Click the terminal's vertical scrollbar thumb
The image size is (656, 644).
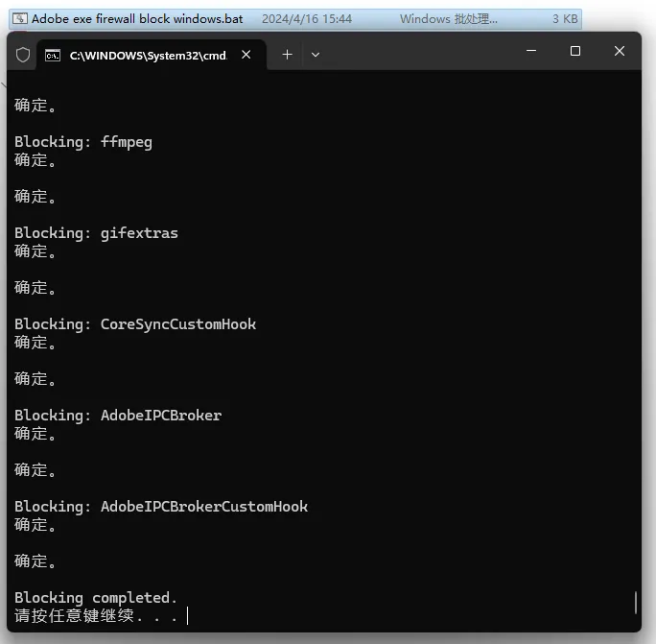(635, 602)
